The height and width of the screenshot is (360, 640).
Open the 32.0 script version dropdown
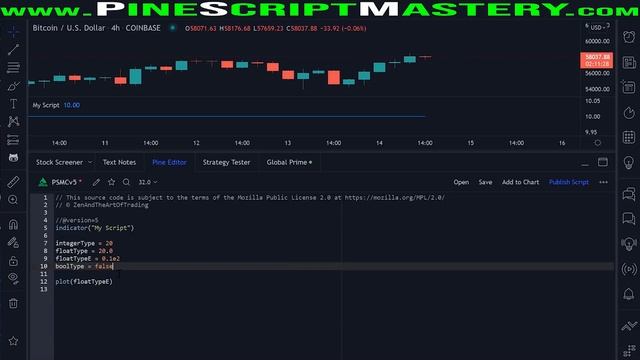pos(148,182)
